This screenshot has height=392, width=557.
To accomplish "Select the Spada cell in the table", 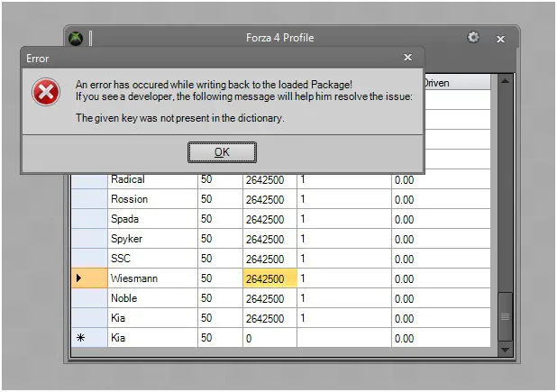I will pyautogui.click(x=152, y=219).
